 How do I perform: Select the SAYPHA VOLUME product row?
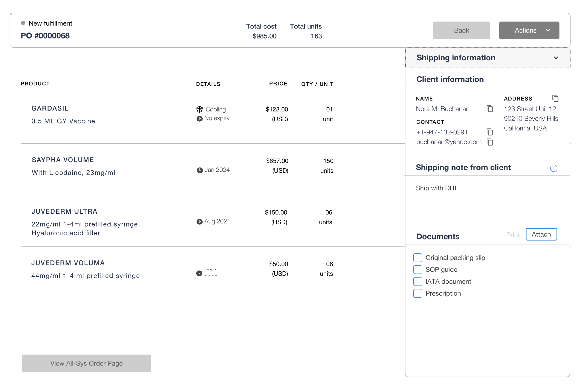[213, 169]
